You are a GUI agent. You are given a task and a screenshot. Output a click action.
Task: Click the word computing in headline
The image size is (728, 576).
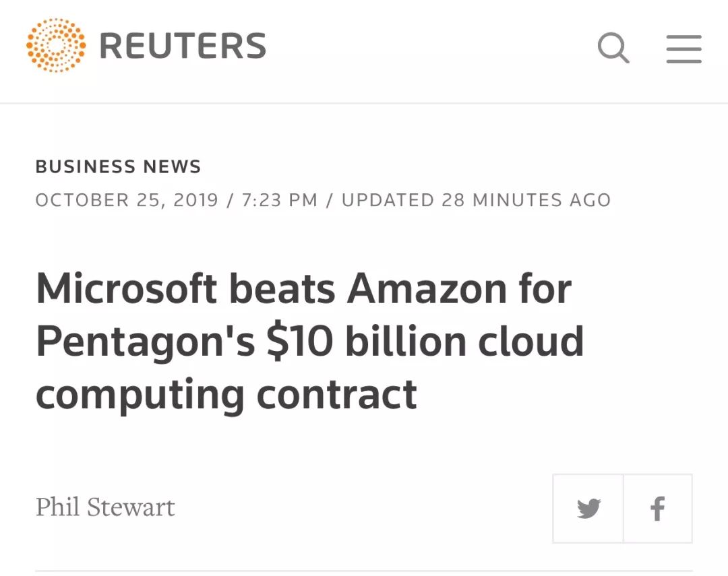(140, 395)
